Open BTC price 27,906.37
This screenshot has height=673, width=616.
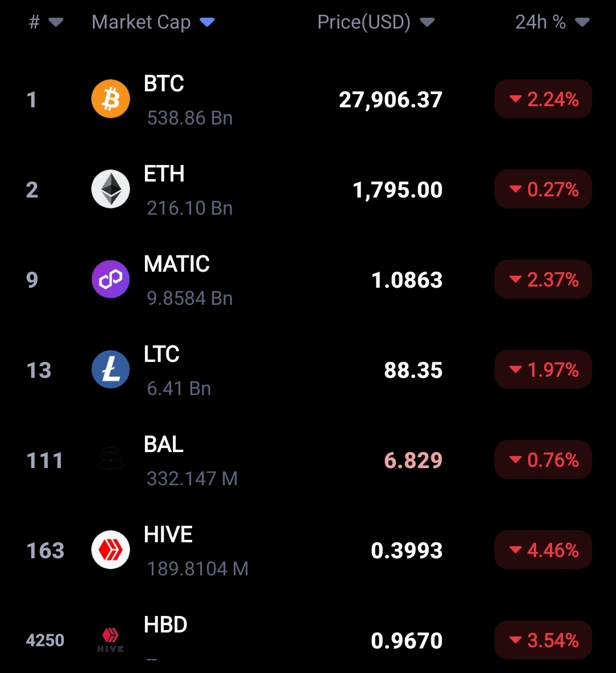tap(390, 99)
